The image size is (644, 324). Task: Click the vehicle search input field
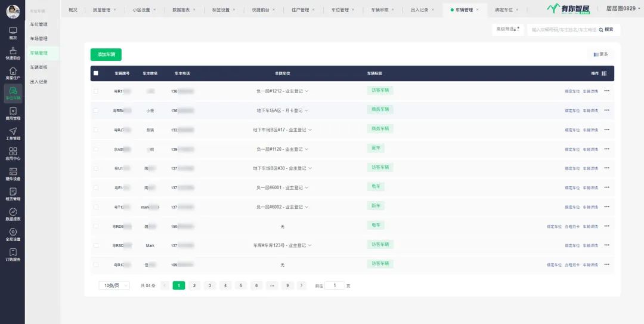(x=563, y=29)
